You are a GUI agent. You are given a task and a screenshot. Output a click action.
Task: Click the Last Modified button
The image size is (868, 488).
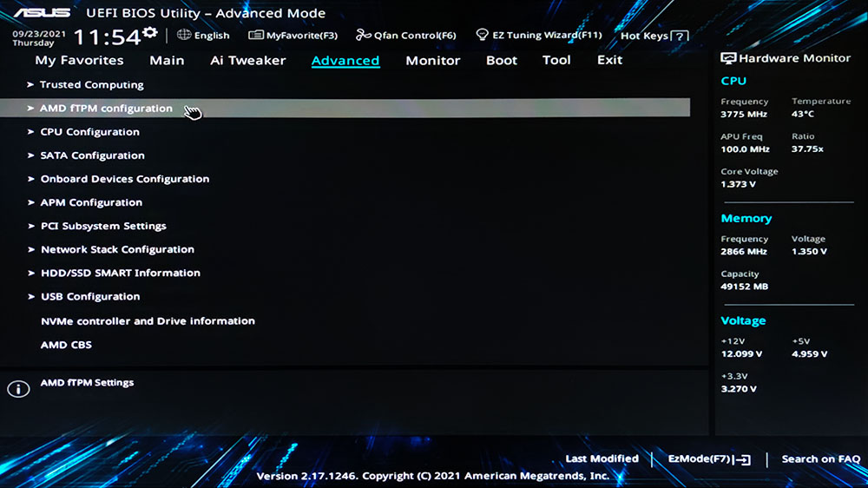602,459
